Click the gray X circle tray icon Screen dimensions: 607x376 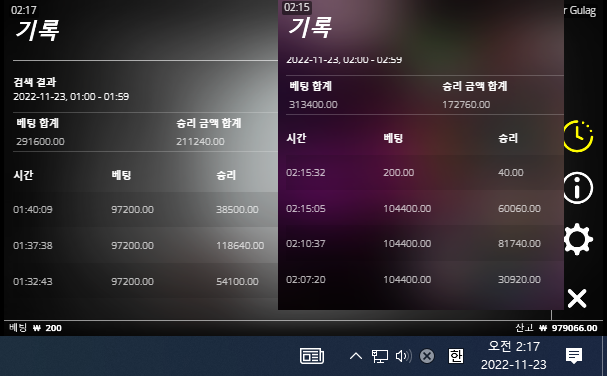(x=427, y=356)
